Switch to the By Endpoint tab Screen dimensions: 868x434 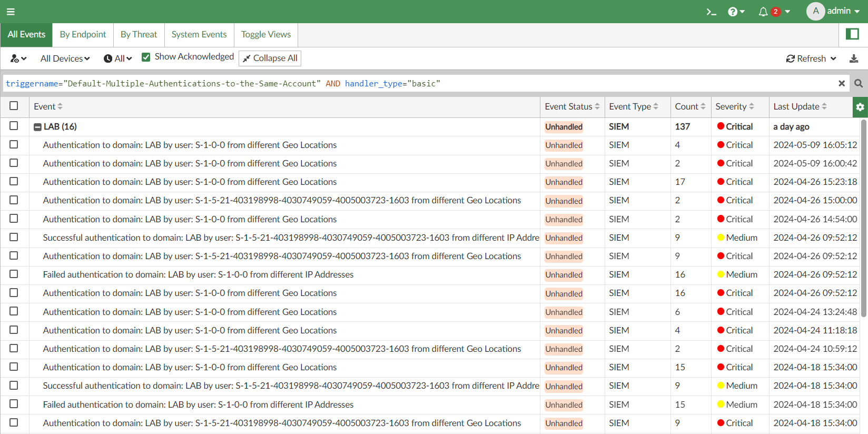click(x=83, y=34)
